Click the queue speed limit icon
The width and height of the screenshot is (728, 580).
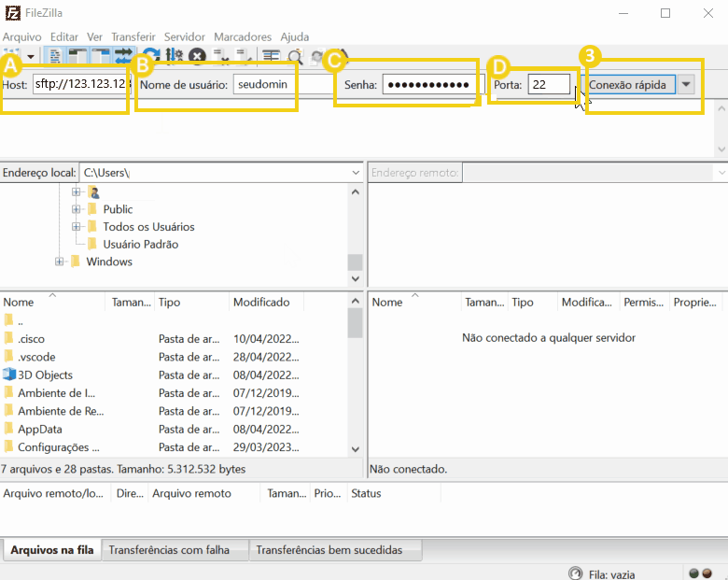point(575,573)
